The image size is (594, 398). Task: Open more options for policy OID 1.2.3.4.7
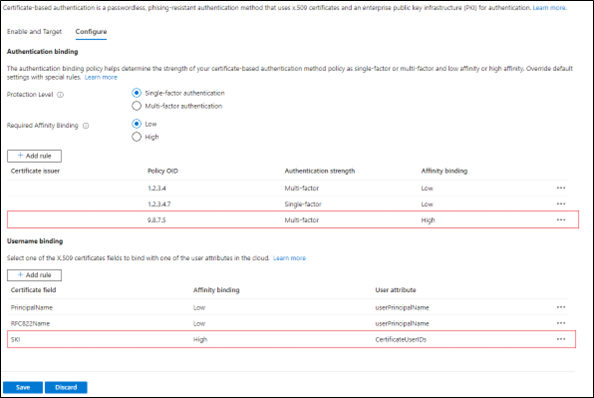[x=561, y=204]
